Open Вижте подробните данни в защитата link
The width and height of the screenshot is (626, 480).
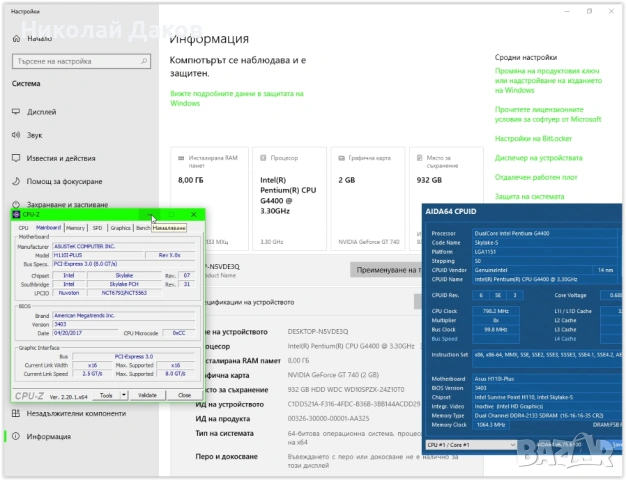click(x=237, y=98)
